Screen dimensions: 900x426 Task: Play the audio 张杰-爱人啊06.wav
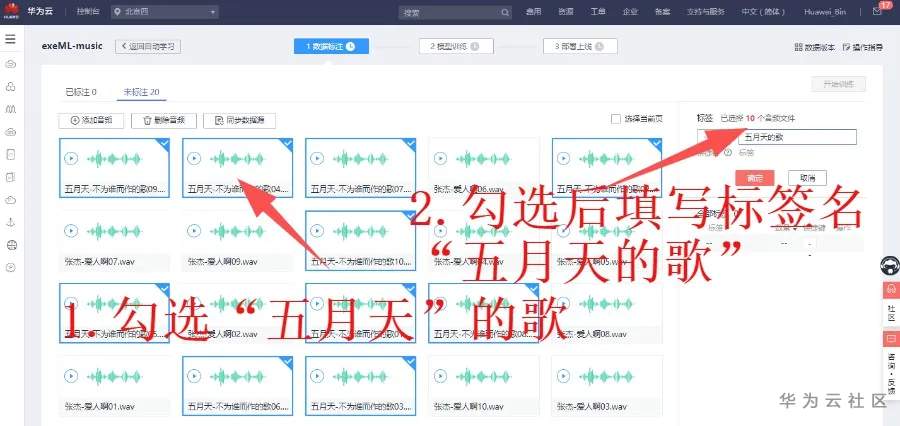(440, 158)
